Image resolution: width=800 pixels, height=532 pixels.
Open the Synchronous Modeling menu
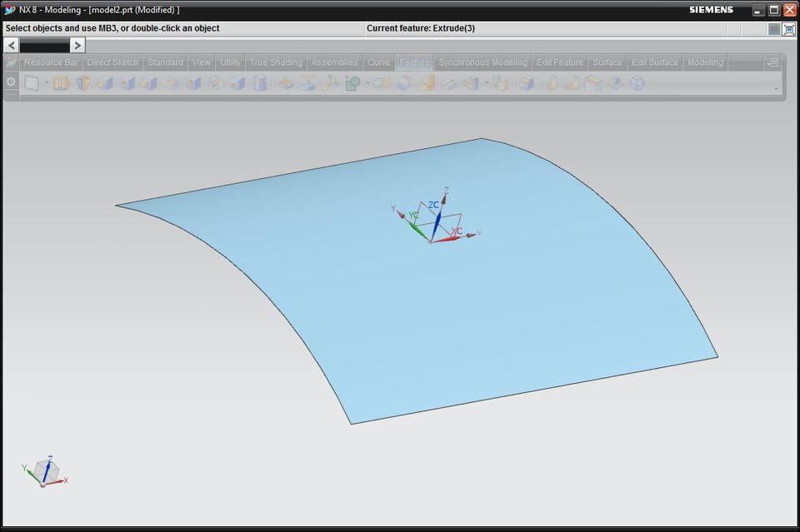click(x=482, y=62)
